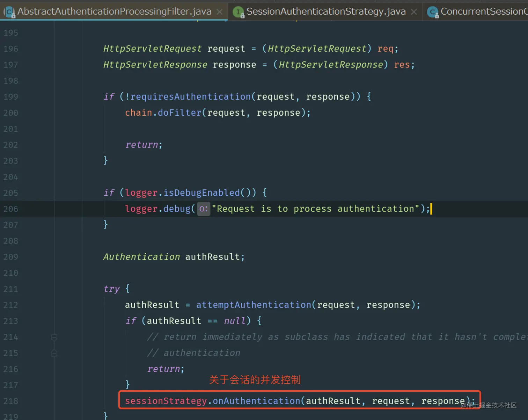The height and width of the screenshot is (420, 528).
Task: Click the "// authentication" comment on line 215
Action: point(194,353)
